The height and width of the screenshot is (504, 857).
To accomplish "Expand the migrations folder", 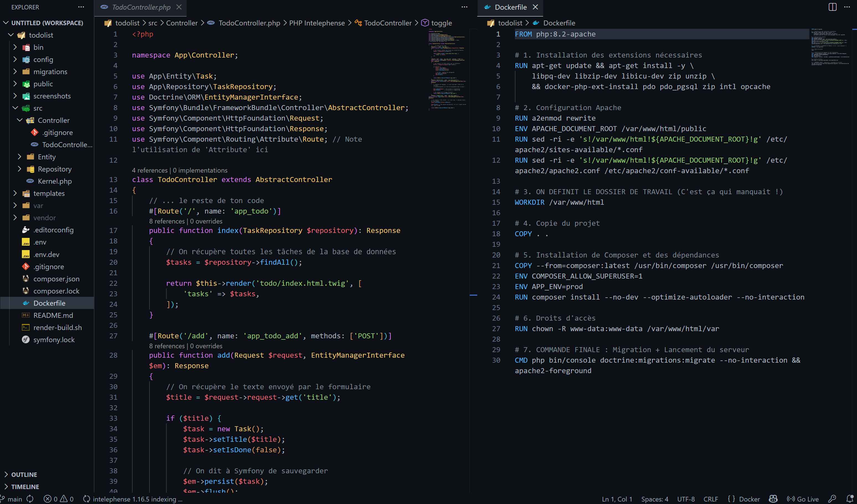I will pyautogui.click(x=15, y=71).
